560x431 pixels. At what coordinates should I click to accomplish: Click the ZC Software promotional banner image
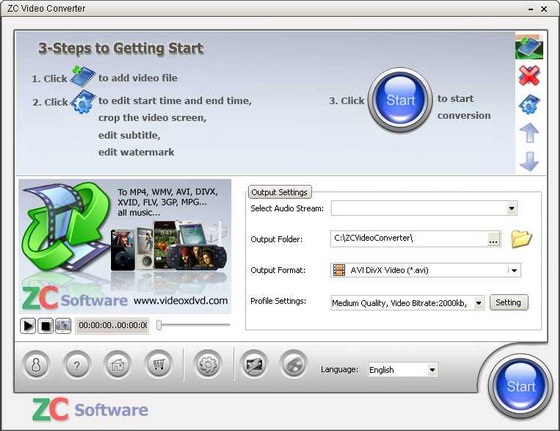click(125, 246)
